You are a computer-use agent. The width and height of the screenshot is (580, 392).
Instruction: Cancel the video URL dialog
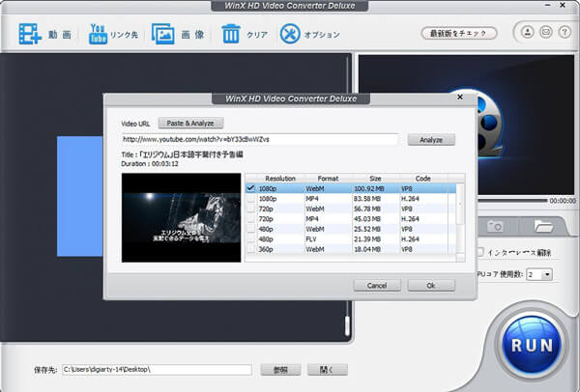377,286
